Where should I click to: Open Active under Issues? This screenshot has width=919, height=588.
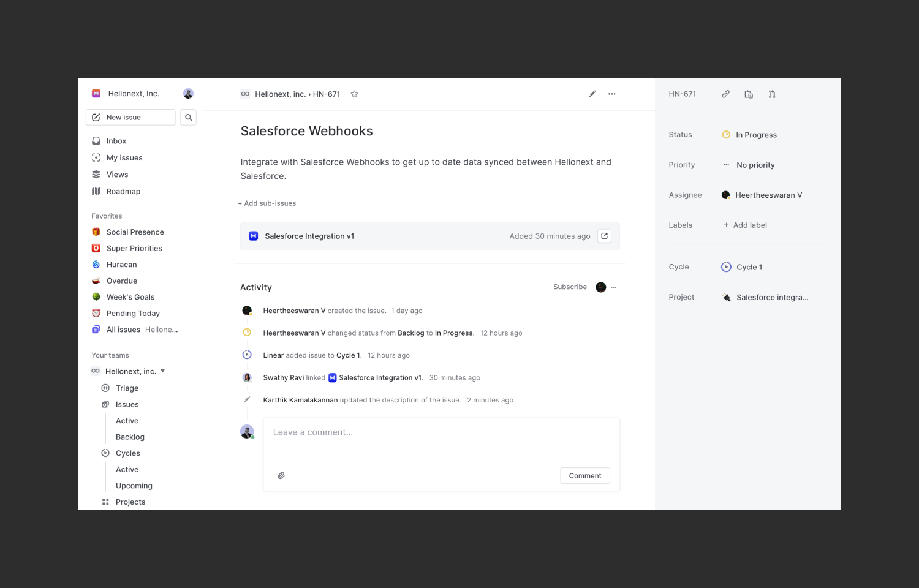tap(127, 421)
